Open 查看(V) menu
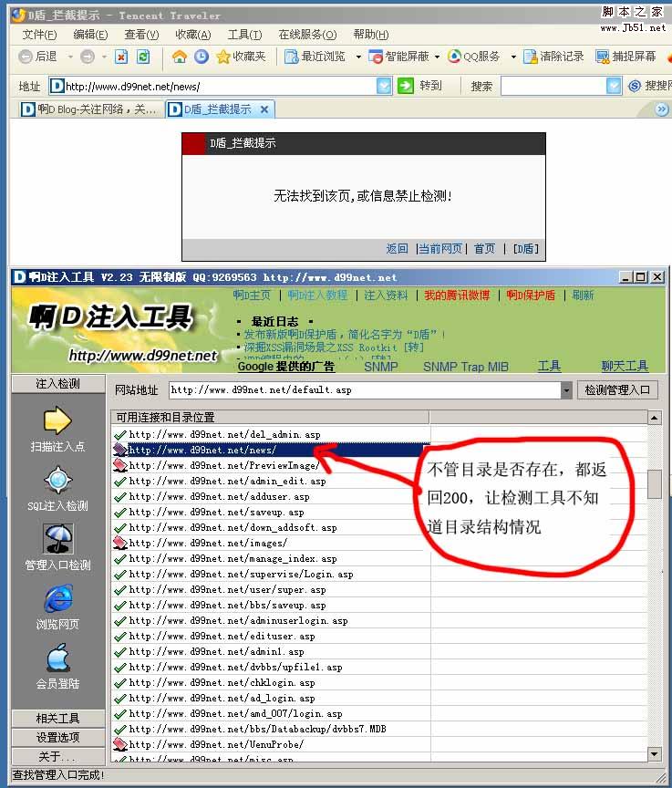This screenshot has height=788, width=672. pos(141,35)
